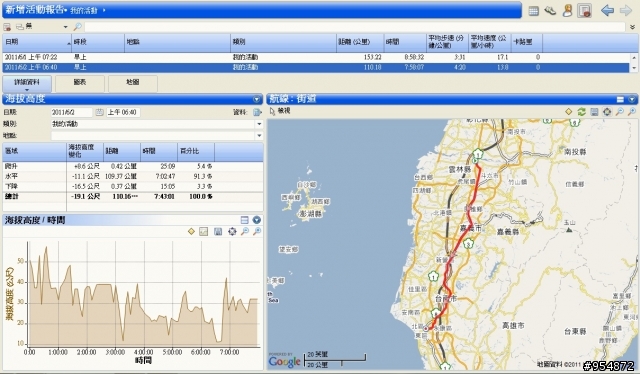Select the 2011/6/2 上午 06:40 activity row

tap(316, 67)
